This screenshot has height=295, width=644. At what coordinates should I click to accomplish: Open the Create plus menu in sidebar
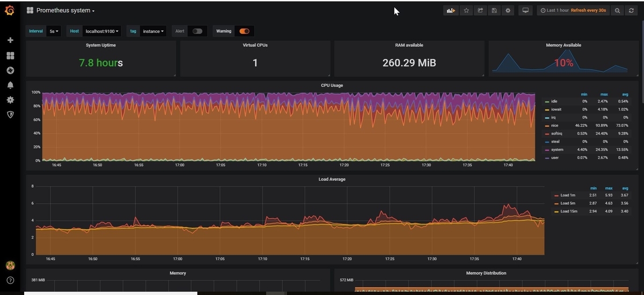[x=10, y=40]
